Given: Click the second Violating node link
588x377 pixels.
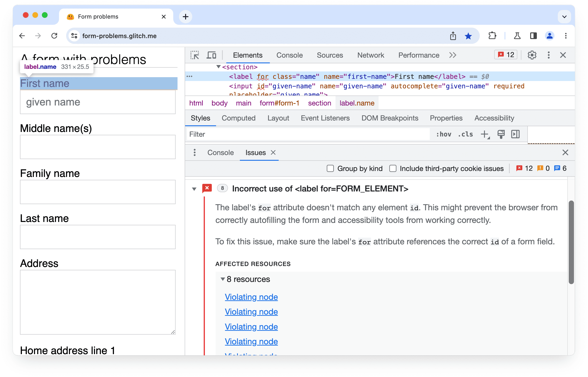Looking at the screenshot, I should coord(251,311).
